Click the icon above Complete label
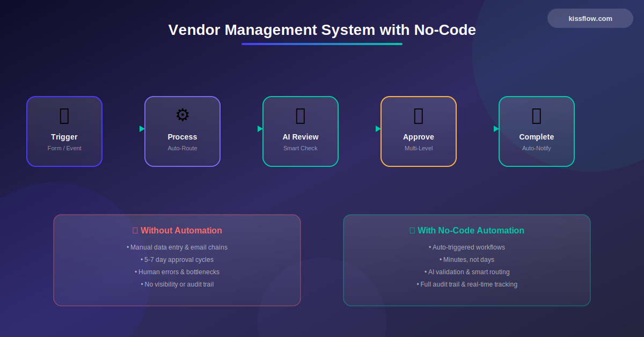644x337 pixels. (537, 115)
